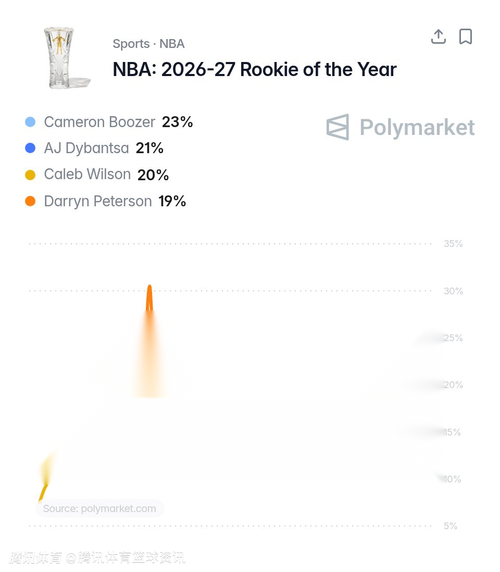Click the Cameron Boozer light blue dot
500x572 pixels.
point(30,122)
